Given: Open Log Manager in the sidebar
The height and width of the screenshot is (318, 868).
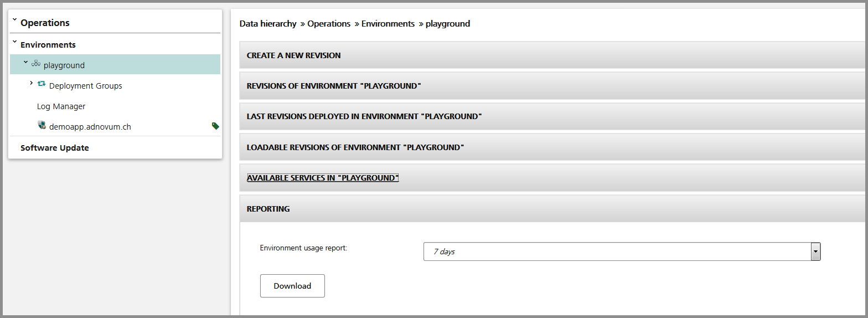Looking at the screenshot, I should 61,106.
